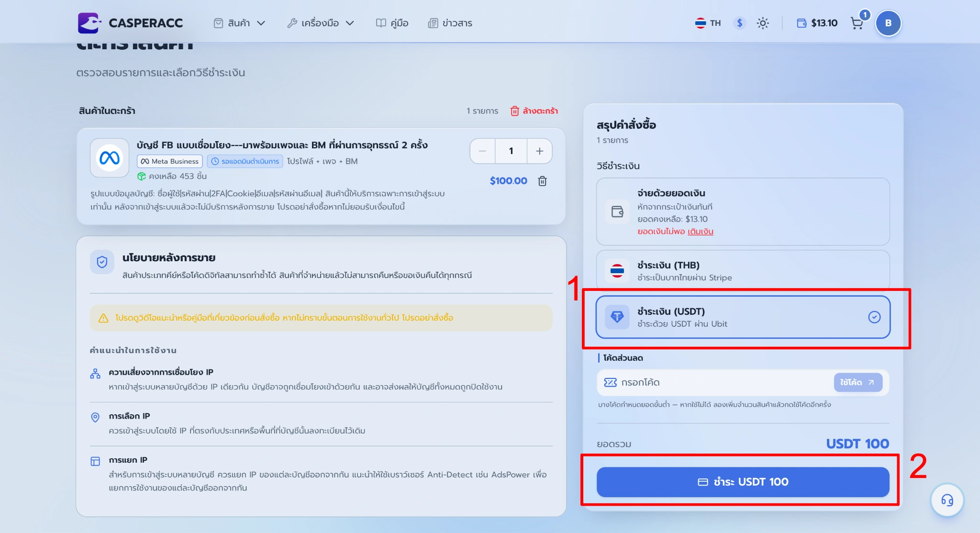
Task: Click the product title บัญชี FB แบบเชื่อมโยง
Action: click(x=282, y=145)
